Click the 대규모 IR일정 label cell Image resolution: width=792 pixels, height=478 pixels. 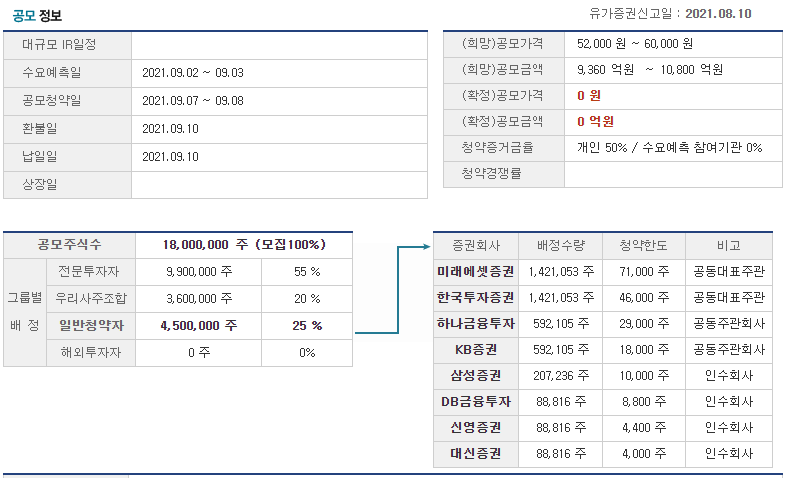(x=67, y=45)
